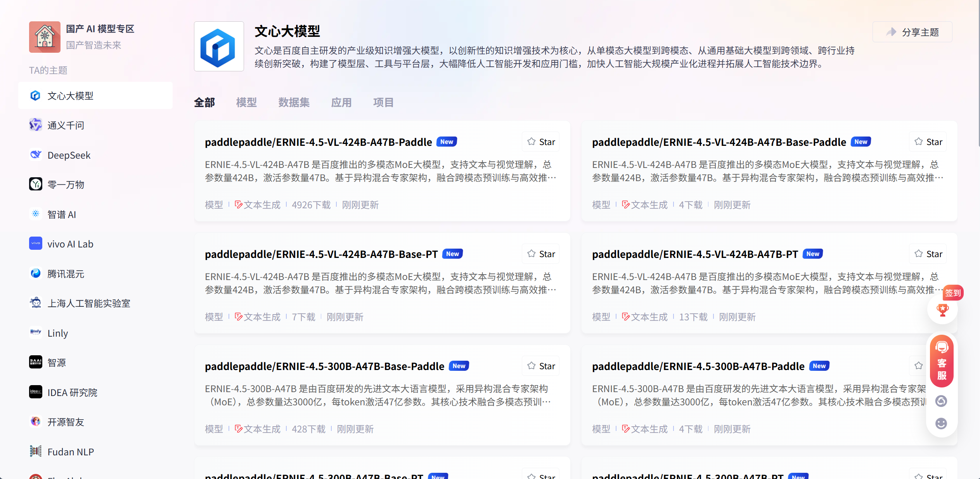
Task: Click the smiley face feedback icon
Action: [x=941, y=423]
